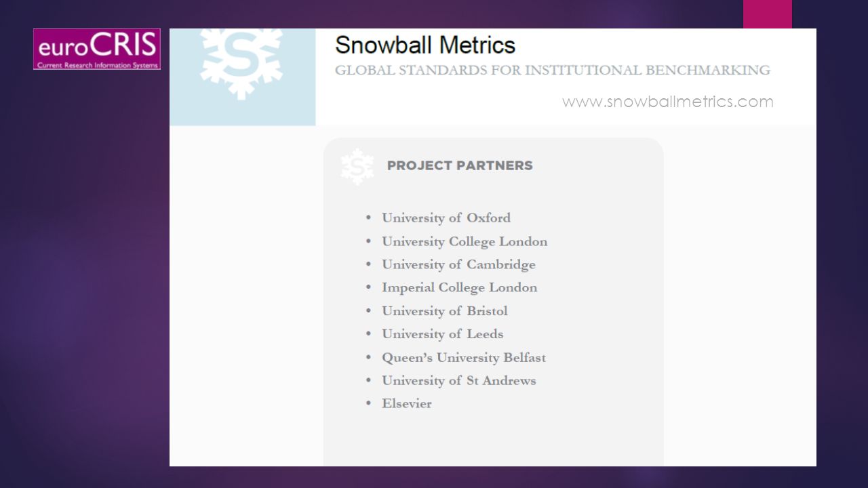Select Queen's University Belfast entry

(464, 358)
